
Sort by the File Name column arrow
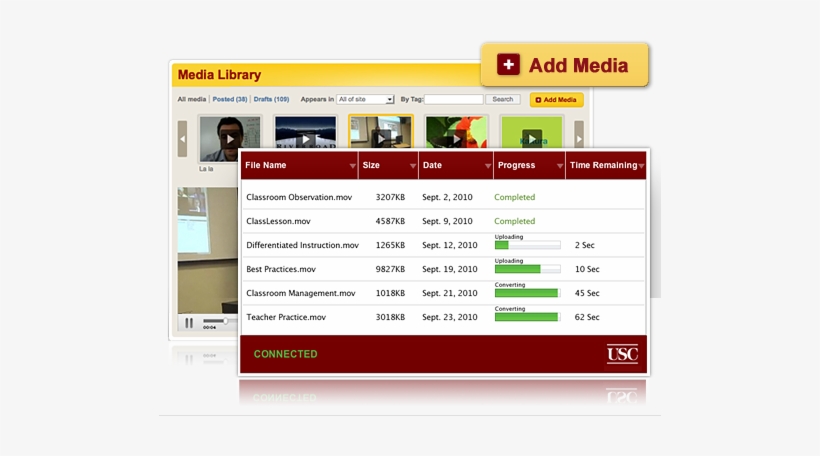pos(352,166)
